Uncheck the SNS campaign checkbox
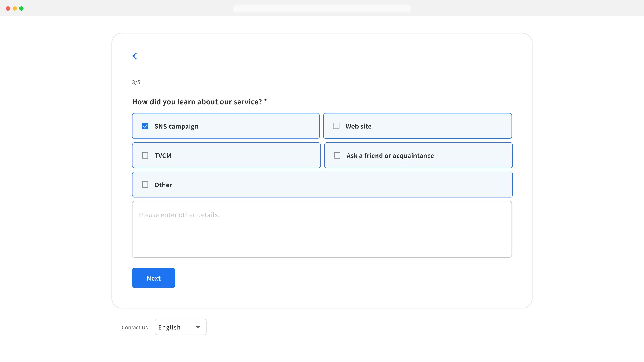644x362 pixels. pos(145,126)
